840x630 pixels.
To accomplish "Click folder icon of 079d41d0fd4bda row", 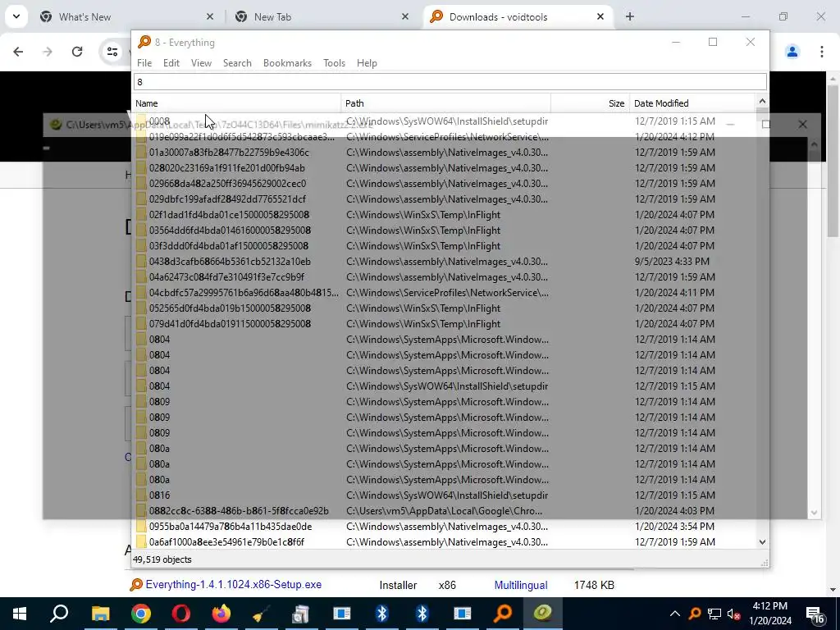I will tap(141, 324).
